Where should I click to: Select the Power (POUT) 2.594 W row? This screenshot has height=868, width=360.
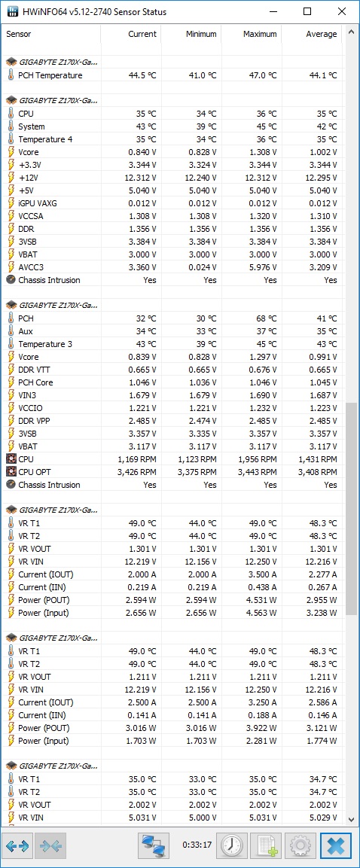pos(172,599)
